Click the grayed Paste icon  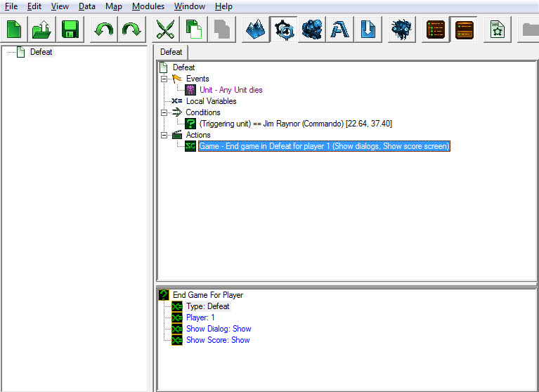pos(222,30)
